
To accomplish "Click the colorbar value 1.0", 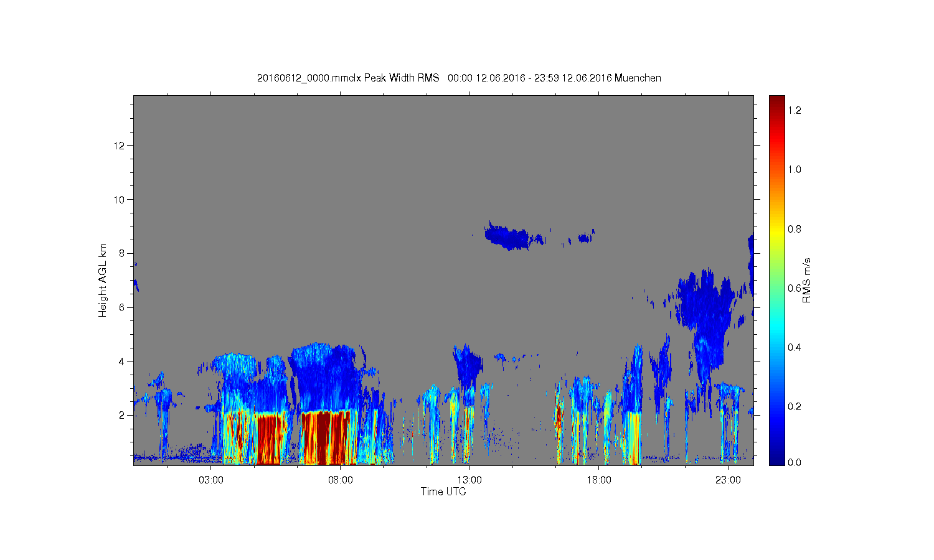I will (795, 169).
